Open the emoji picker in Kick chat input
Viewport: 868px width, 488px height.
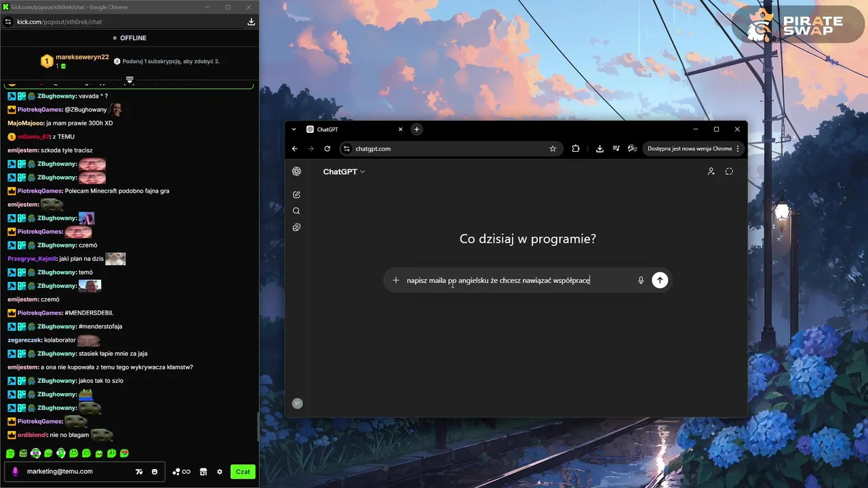[x=155, y=472]
